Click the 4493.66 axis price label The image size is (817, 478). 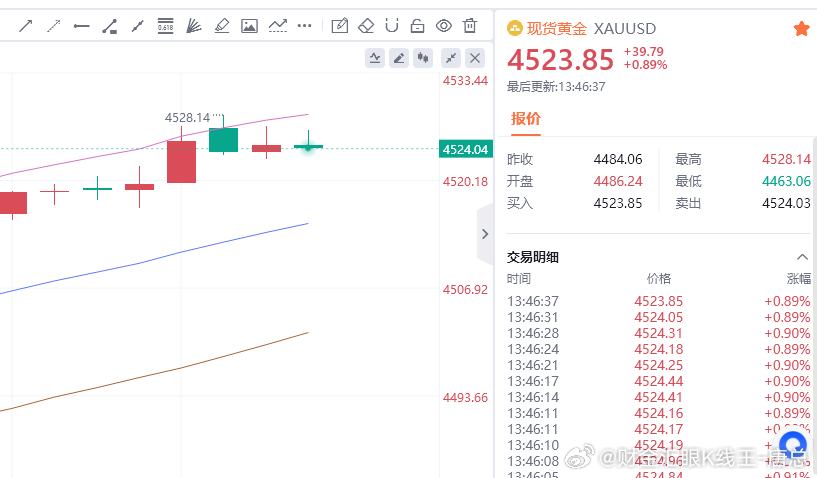[x=465, y=398]
